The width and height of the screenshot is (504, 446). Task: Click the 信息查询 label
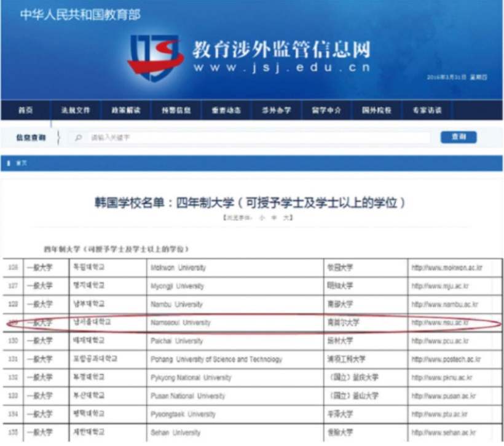(x=31, y=138)
